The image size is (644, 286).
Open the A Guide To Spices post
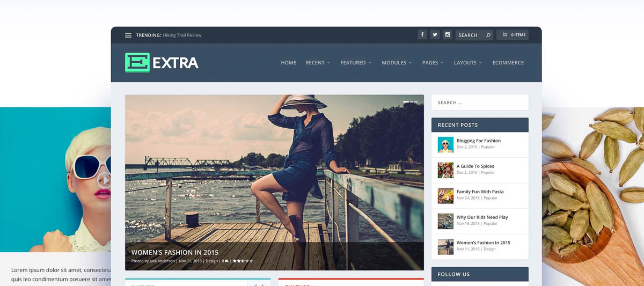475,166
